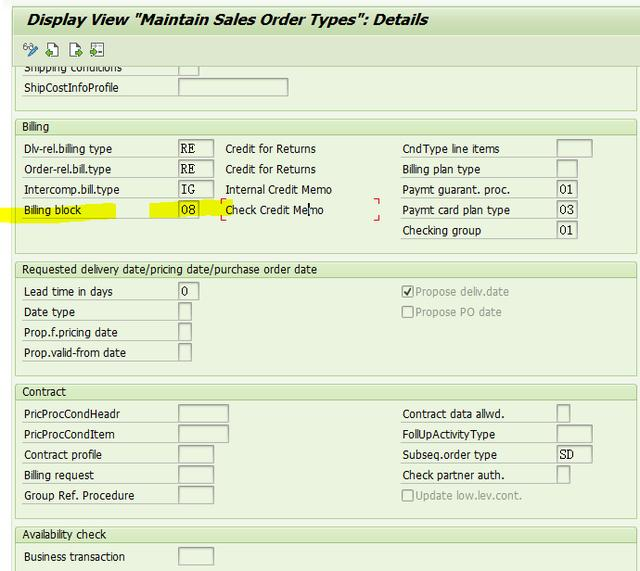Click the Paymt card plan type field 03
Screen dimensions: 640x571
(x=567, y=209)
